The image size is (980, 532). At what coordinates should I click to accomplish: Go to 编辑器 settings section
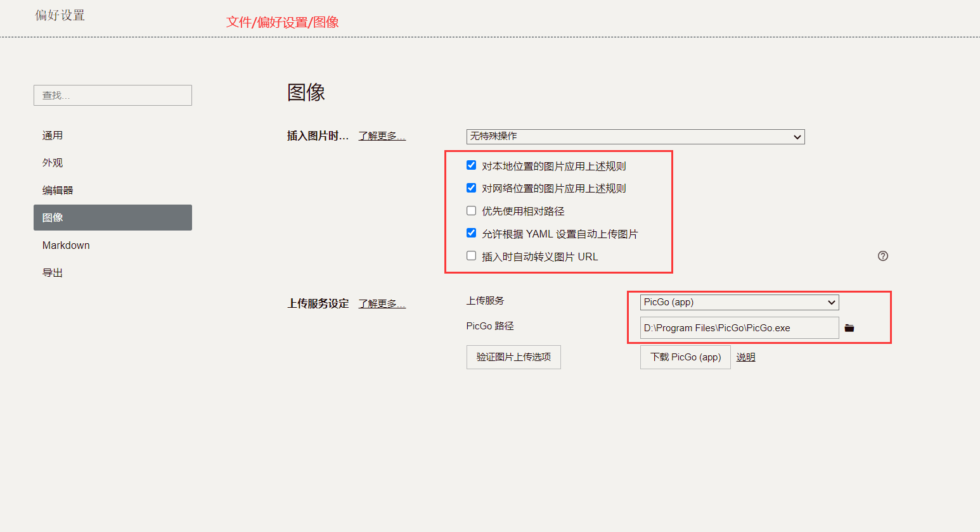[x=58, y=190]
